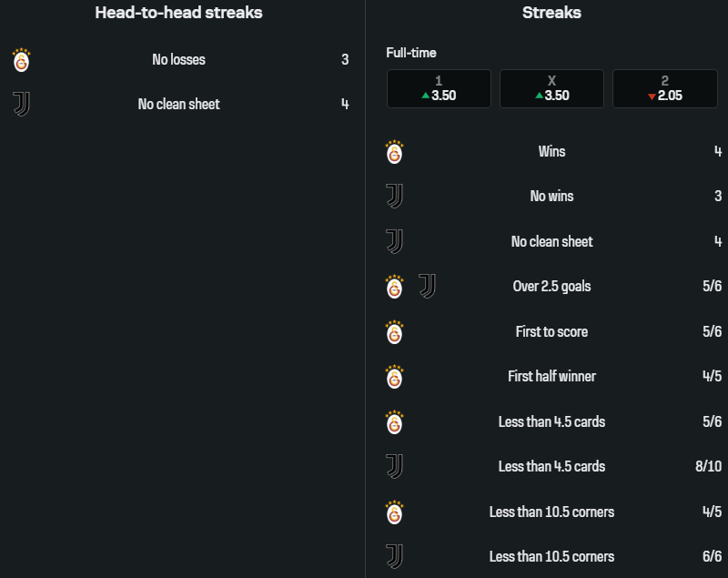The width and height of the screenshot is (728, 578).
Task: Click Juventus logo beside Less than 10.5 corners
Action: pyautogui.click(x=394, y=556)
